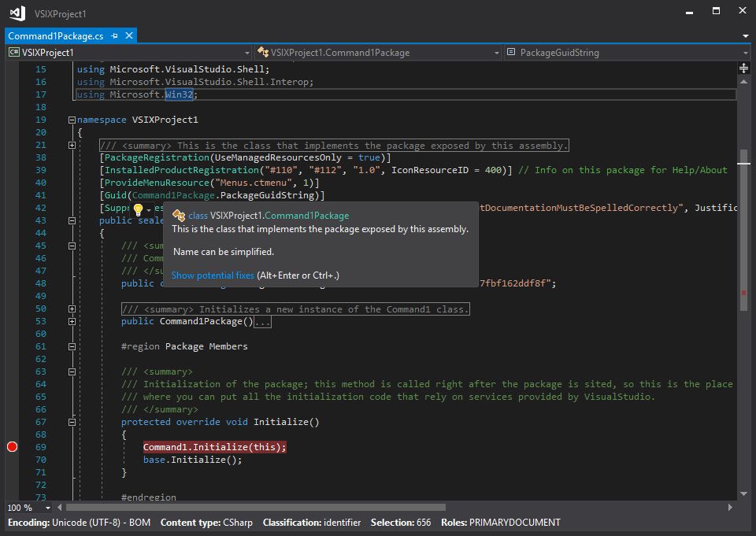Image resolution: width=756 pixels, height=536 pixels.
Task: Click InstalledProductRegistration attribute on line 39
Action: 182,170
